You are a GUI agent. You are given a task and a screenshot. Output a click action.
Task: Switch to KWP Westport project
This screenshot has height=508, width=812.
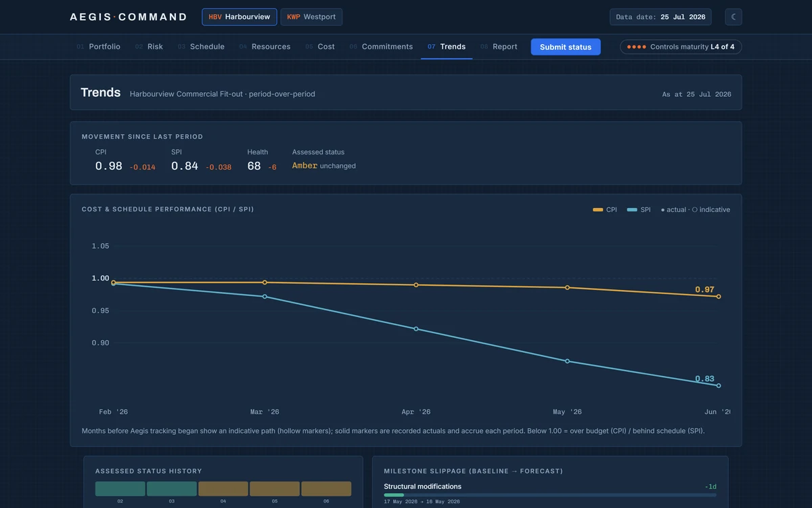tap(311, 17)
